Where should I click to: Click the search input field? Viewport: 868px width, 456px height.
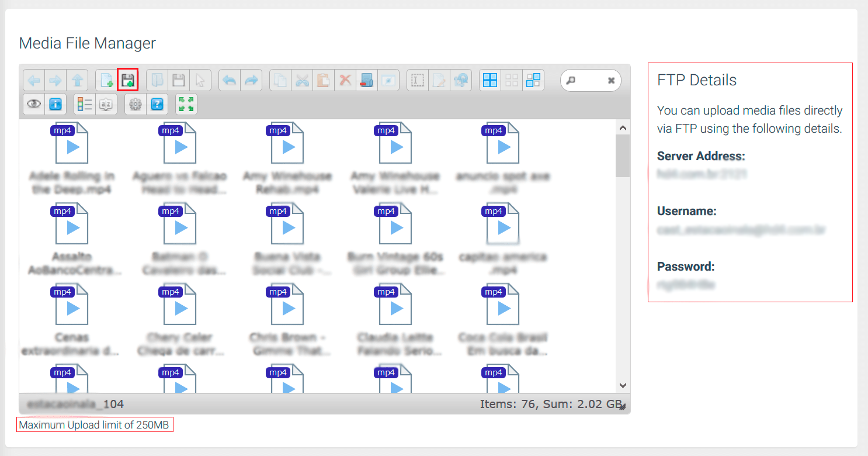tap(590, 80)
